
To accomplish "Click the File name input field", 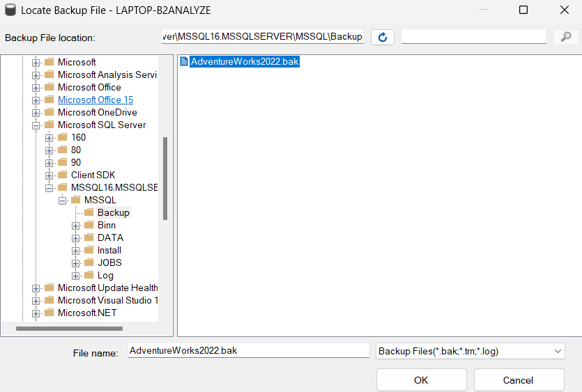I will coord(249,350).
